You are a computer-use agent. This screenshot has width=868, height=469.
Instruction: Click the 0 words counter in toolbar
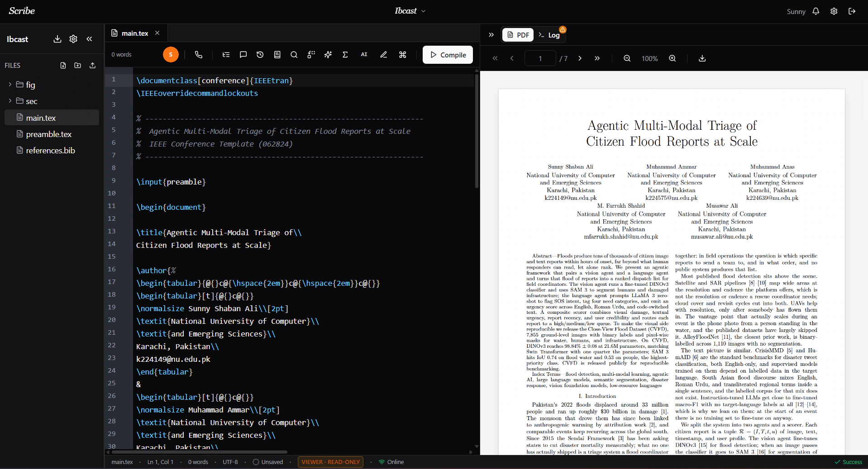(121, 55)
